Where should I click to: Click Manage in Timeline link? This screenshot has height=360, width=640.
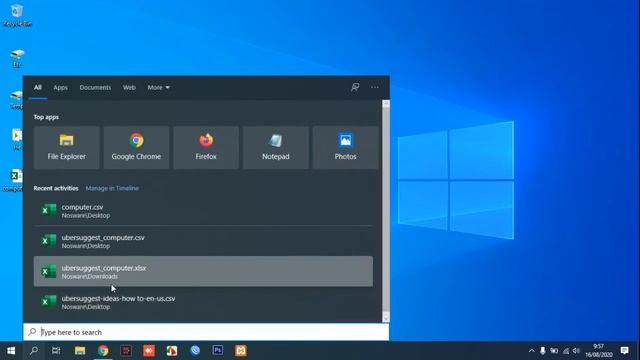(x=112, y=188)
